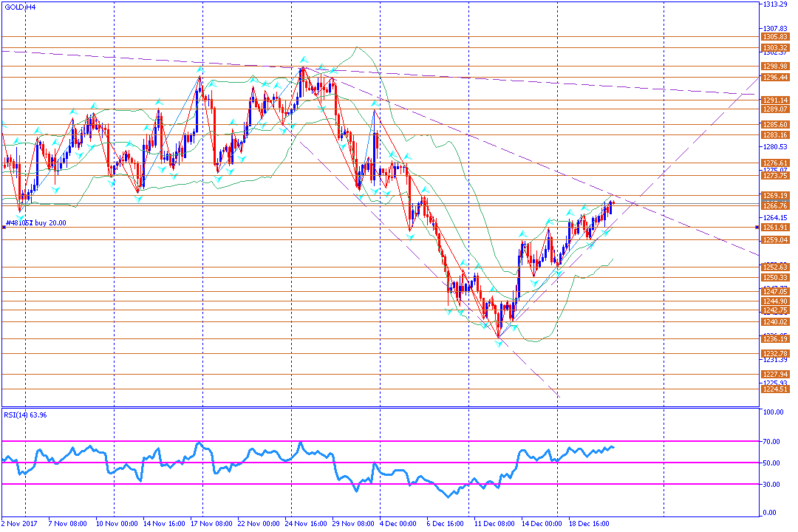Select the 4 Dec 00:00 date on the time axis

pos(398,523)
